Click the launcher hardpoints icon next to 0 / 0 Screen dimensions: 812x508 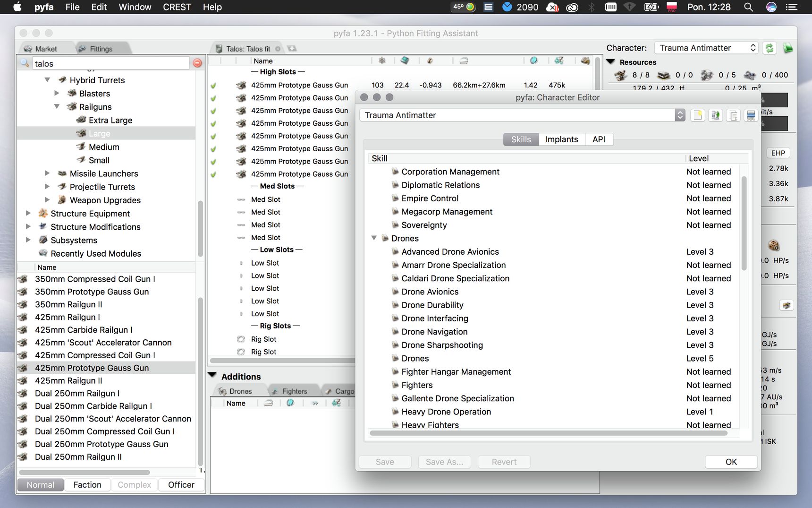tap(663, 75)
